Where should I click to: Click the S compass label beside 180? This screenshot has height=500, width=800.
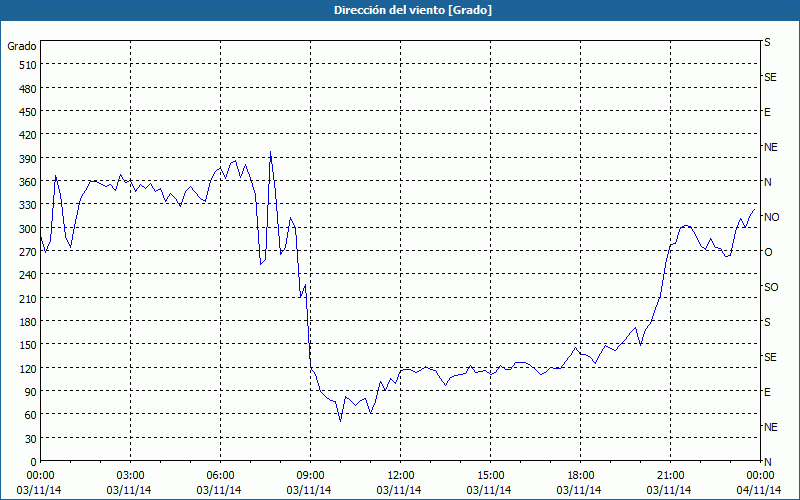pyautogui.click(x=767, y=322)
